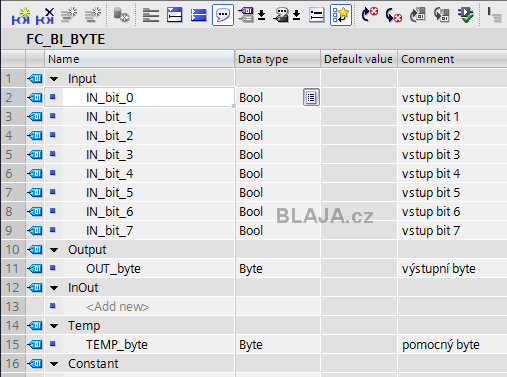This screenshot has height=377, width=507.
Task: Click Update inconsistent block calls icon
Action: coord(417,15)
